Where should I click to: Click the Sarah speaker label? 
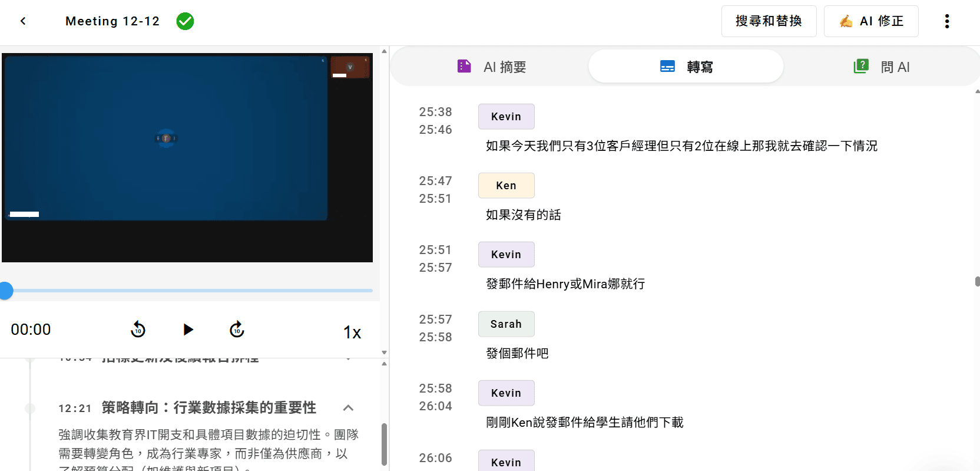click(x=506, y=324)
